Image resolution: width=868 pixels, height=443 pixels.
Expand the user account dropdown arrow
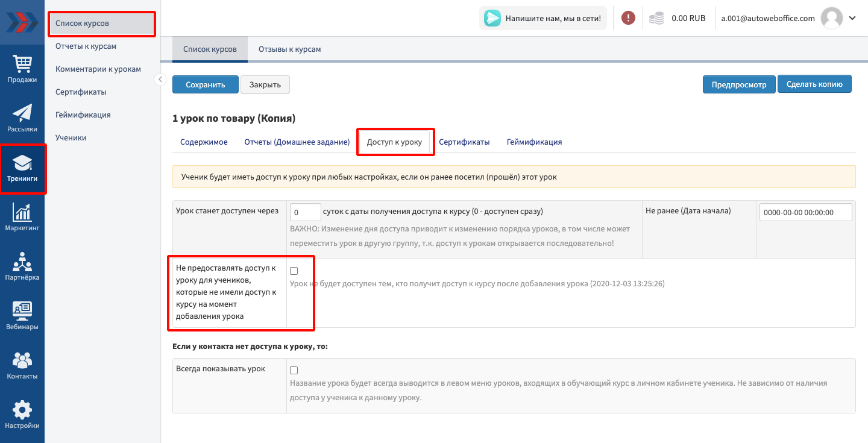click(x=852, y=18)
